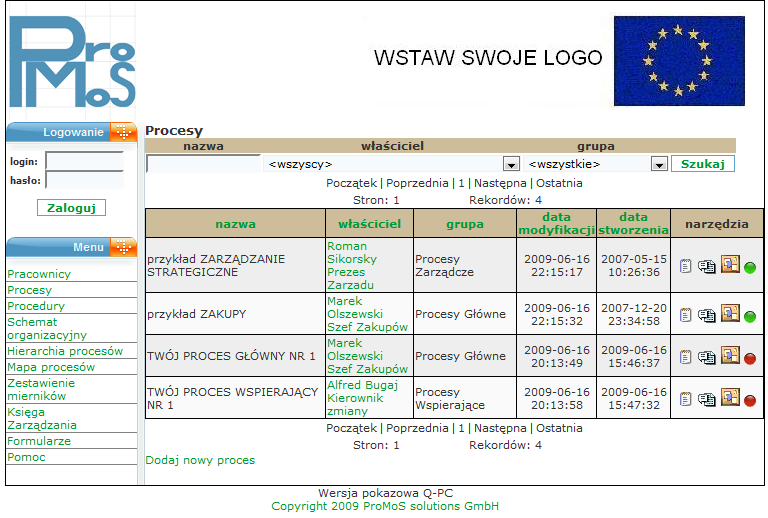Sort table by data modyfikacji header
This screenshot has width=768, height=518.
tap(556, 223)
